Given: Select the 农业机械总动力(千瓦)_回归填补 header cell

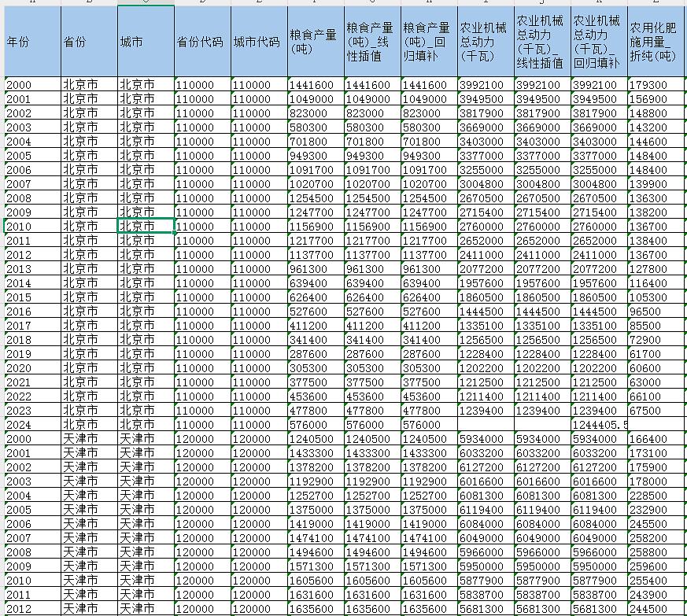Looking at the screenshot, I should (x=600, y=42).
